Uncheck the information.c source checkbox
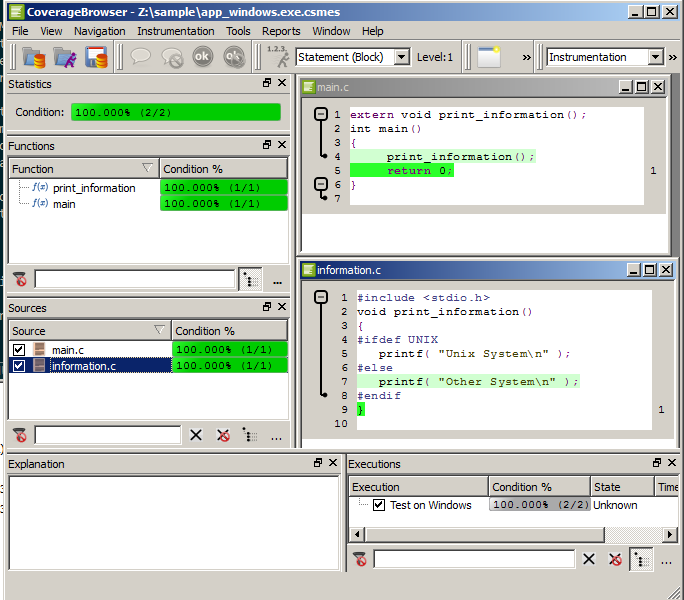Screen dimensions: 684x600 coord(18,366)
